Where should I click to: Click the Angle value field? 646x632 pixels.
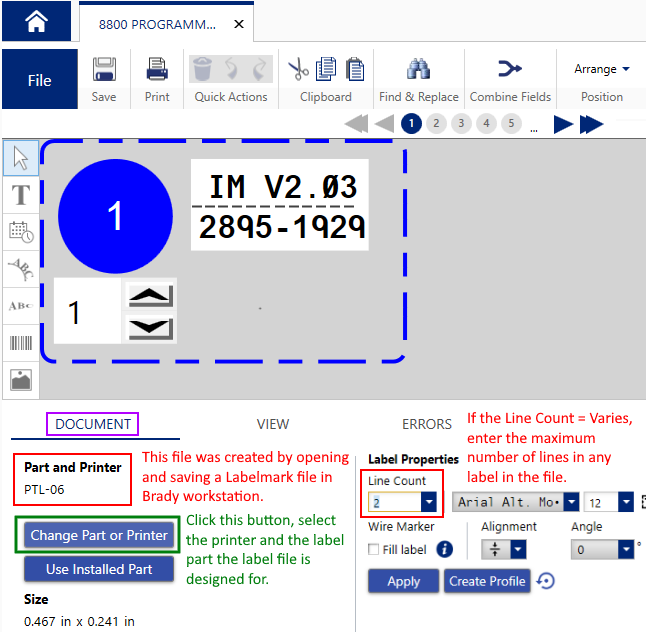click(600, 549)
